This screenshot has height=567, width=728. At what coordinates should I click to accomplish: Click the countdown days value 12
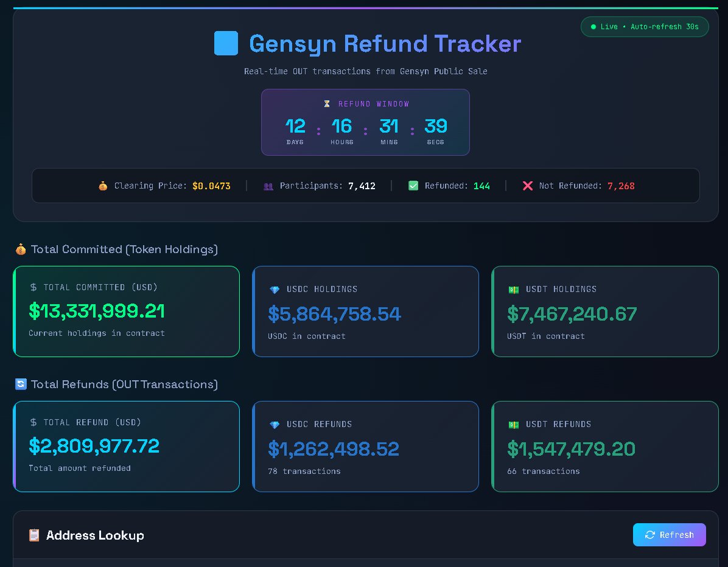click(295, 126)
